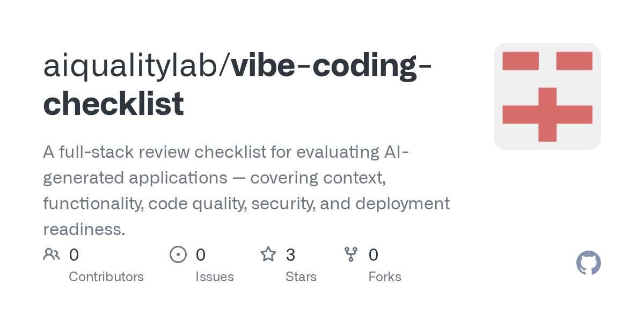The height and width of the screenshot is (322, 644).
Task: Click the Forks label
Action: (385, 277)
